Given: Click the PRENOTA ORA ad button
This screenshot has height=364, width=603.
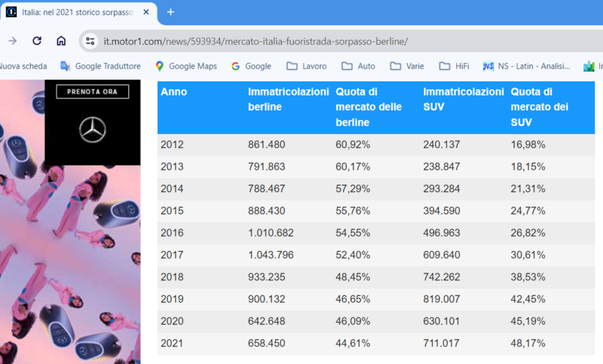Looking at the screenshot, I should [93, 92].
